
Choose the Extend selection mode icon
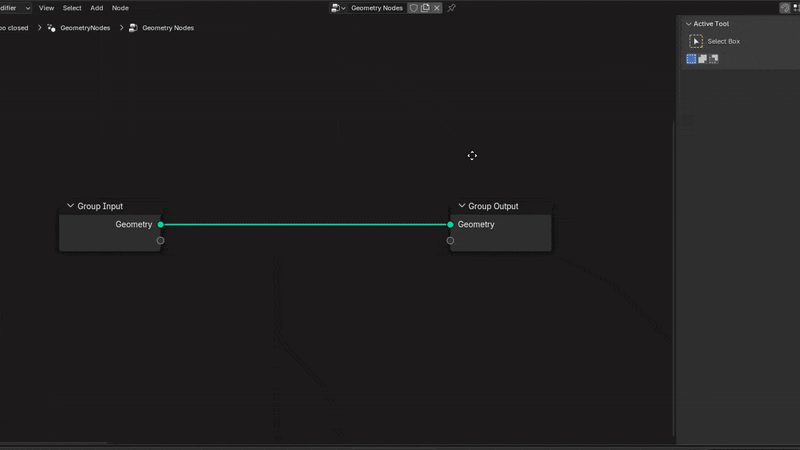point(702,59)
